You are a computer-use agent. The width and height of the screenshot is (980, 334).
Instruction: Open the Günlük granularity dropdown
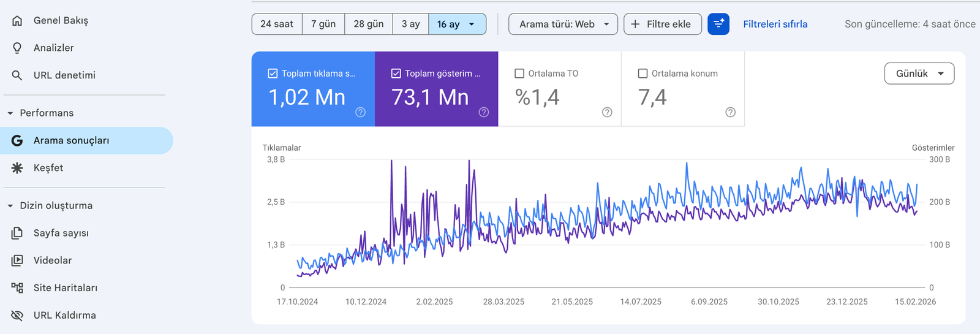919,74
